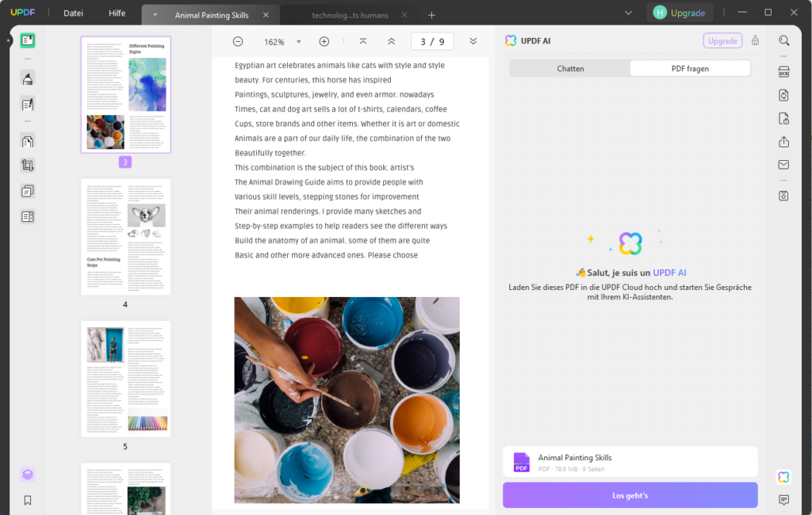Toggle the layers thumbnail panel button
Image resolution: width=812 pixels, height=515 pixels.
(28, 475)
